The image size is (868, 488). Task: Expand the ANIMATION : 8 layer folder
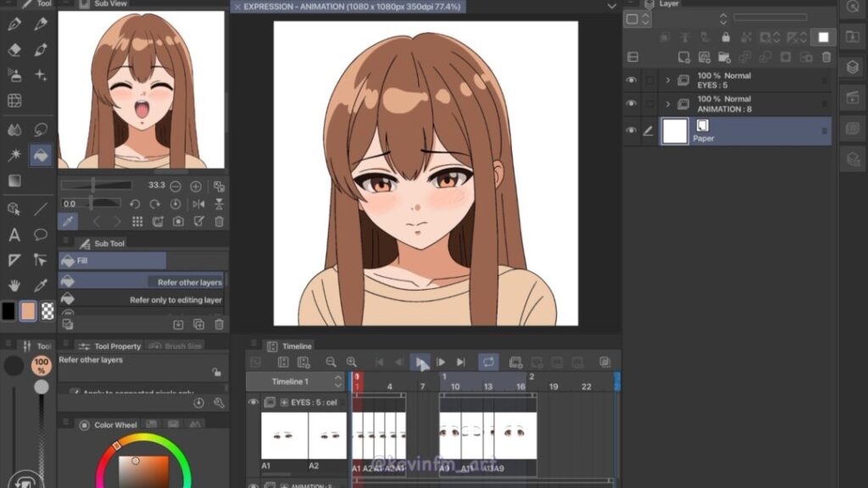(x=668, y=104)
